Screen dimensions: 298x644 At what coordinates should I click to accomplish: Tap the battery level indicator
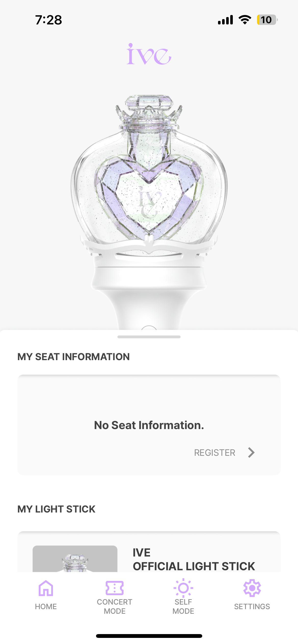click(267, 20)
